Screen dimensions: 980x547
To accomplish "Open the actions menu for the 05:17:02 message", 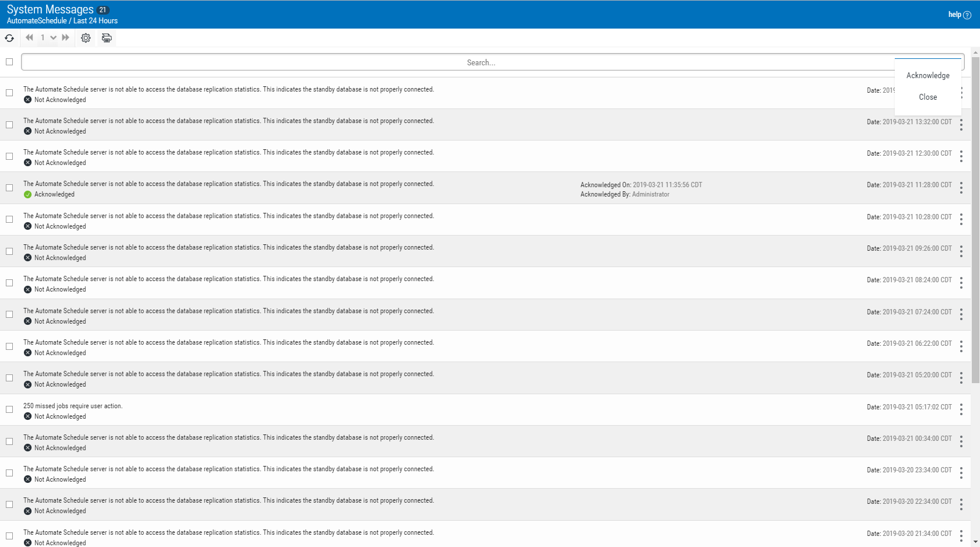I will point(961,409).
